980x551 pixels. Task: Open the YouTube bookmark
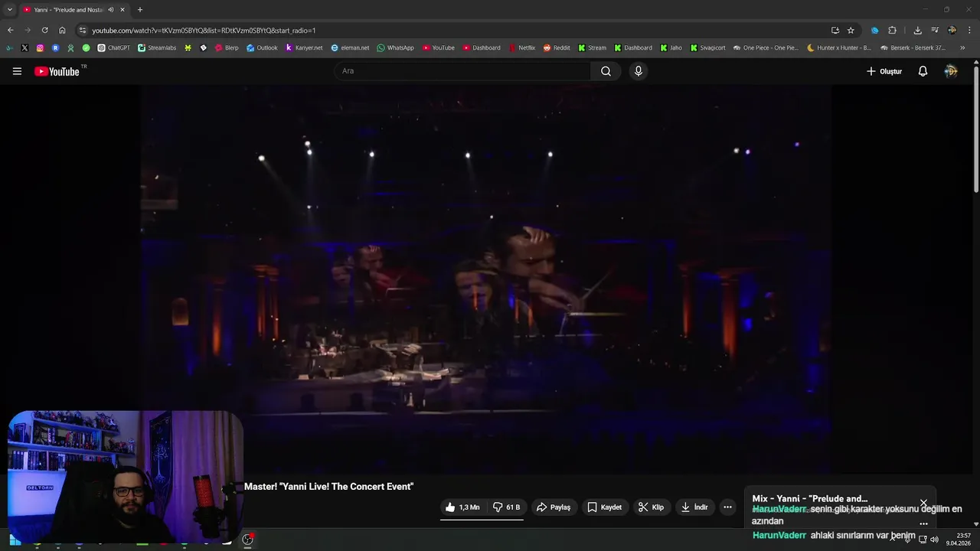click(439, 47)
